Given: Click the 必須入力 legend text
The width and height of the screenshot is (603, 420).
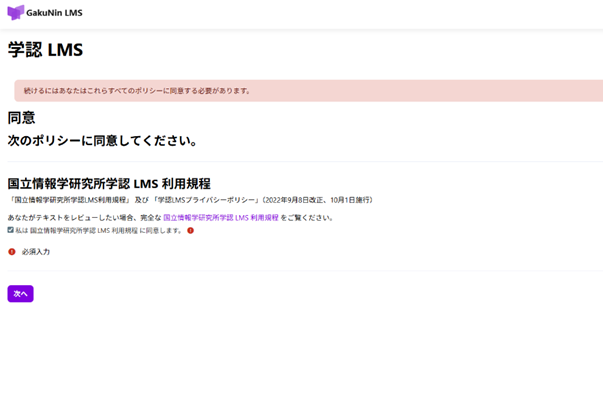Looking at the screenshot, I should point(36,252).
